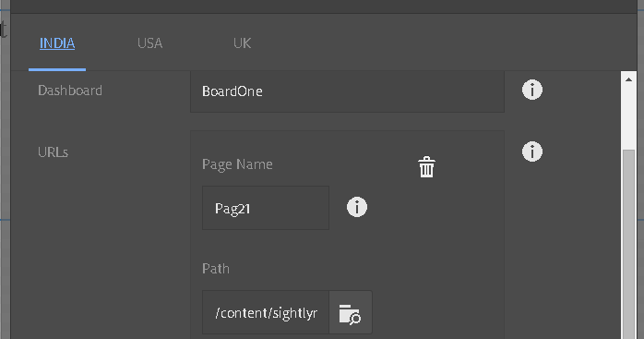
Task: Click the dialog header bar at top
Action: 324,6
